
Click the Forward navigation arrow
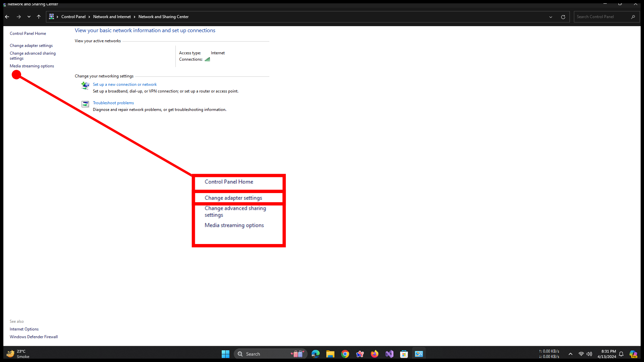click(19, 17)
